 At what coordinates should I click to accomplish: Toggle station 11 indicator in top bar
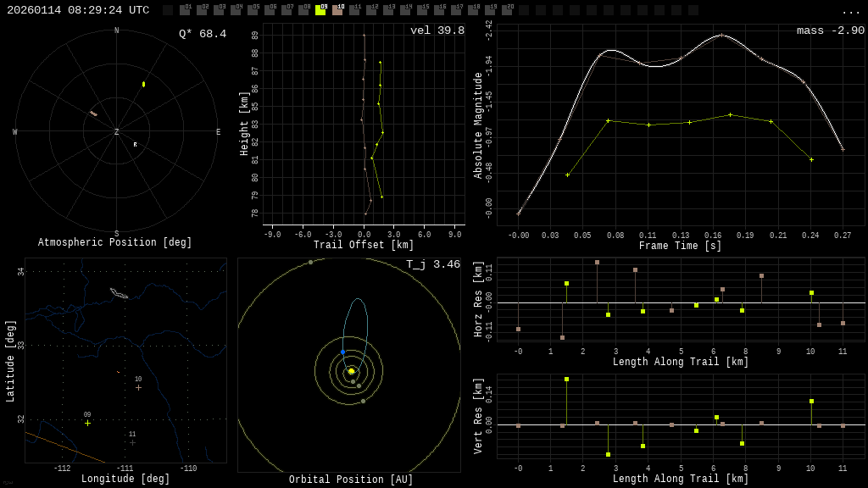[354, 10]
